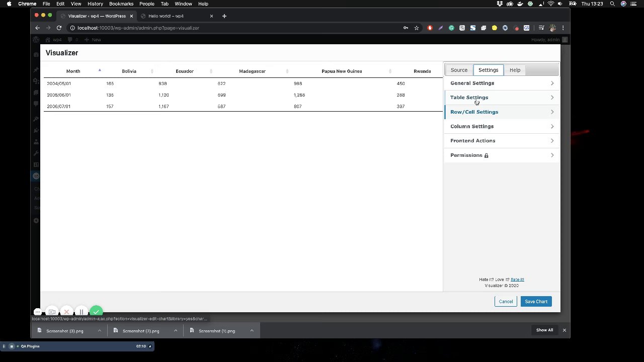Click the Rate it! link
The width and height of the screenshot is (644, 362).
(x=517, y=280)
